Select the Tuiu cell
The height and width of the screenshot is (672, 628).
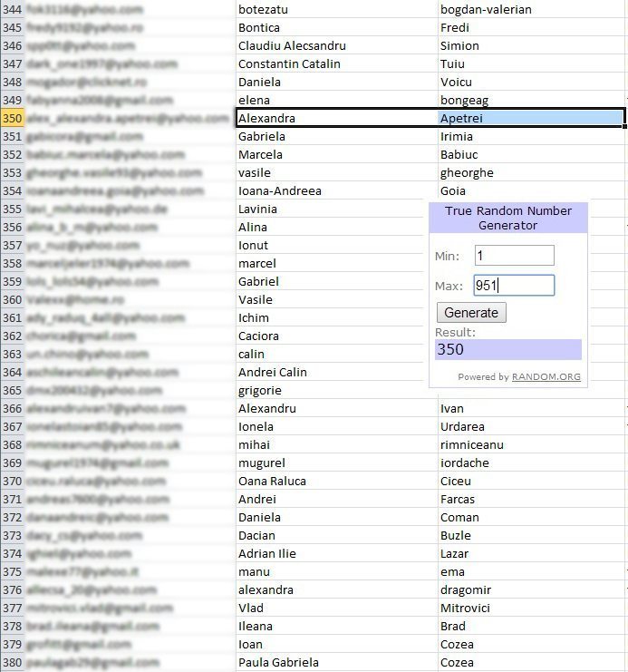tap(531, 63)
